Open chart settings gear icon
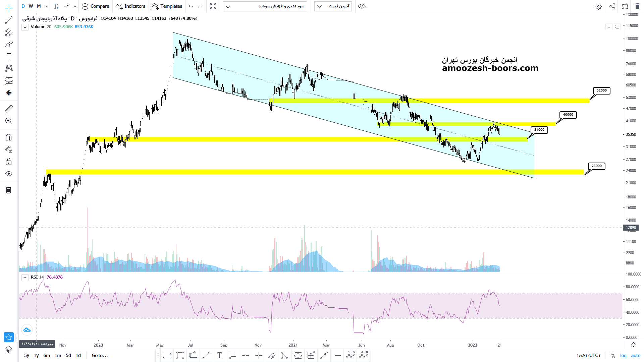Viewport: 644px width, 362px height. click(x=598, y=6)
